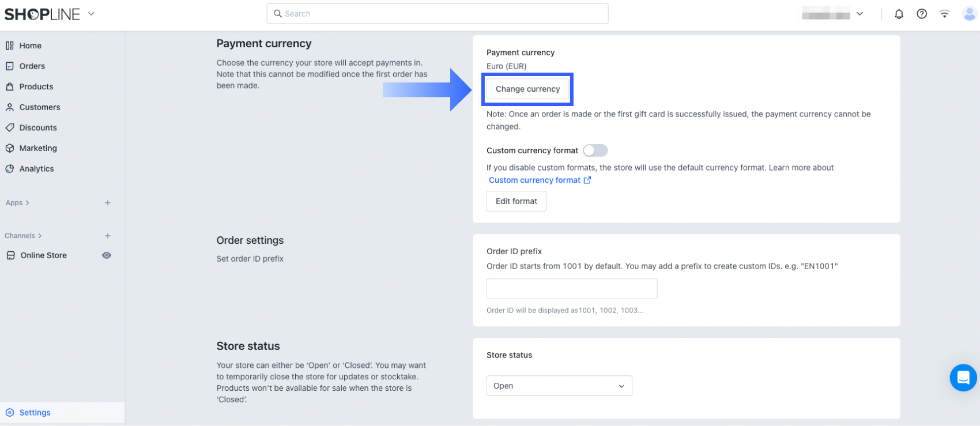Click the notifications bell icon
The height and width of the screenshot is (426, 980).
coord(899,14)
